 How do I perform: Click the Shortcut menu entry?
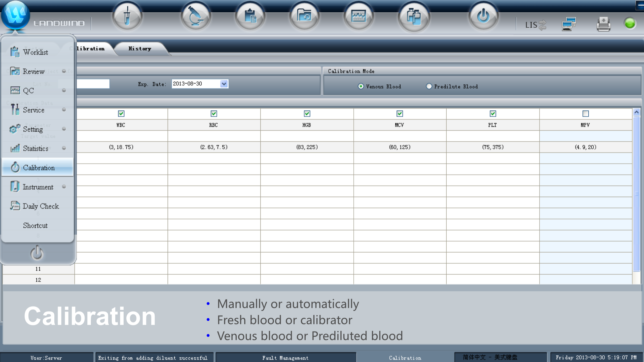click(x=35, y=225)
